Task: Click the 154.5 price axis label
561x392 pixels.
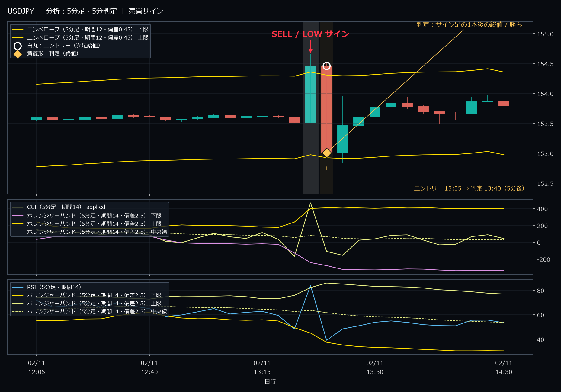Action: [545, 64]
